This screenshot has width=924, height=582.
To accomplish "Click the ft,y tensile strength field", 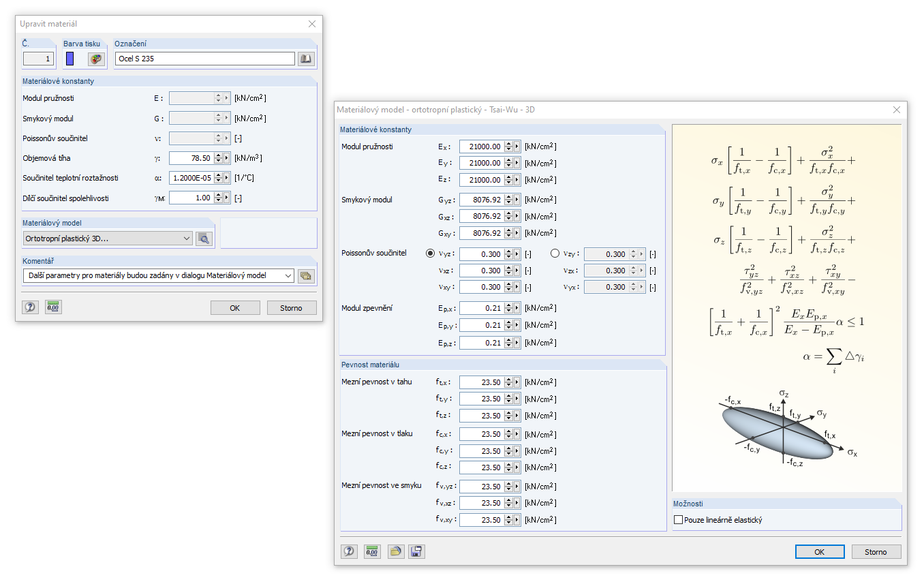I will pyautogui.click(x=482, y=399).
